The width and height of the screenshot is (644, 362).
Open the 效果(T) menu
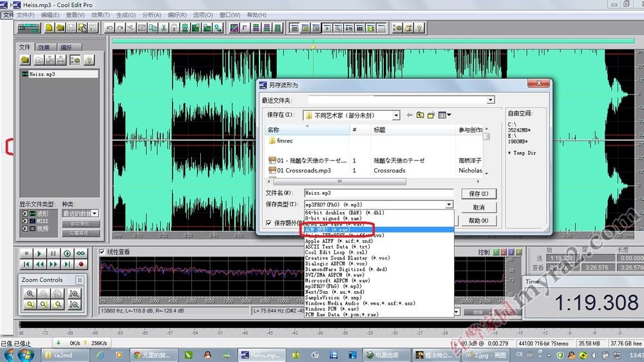(100, 15)
